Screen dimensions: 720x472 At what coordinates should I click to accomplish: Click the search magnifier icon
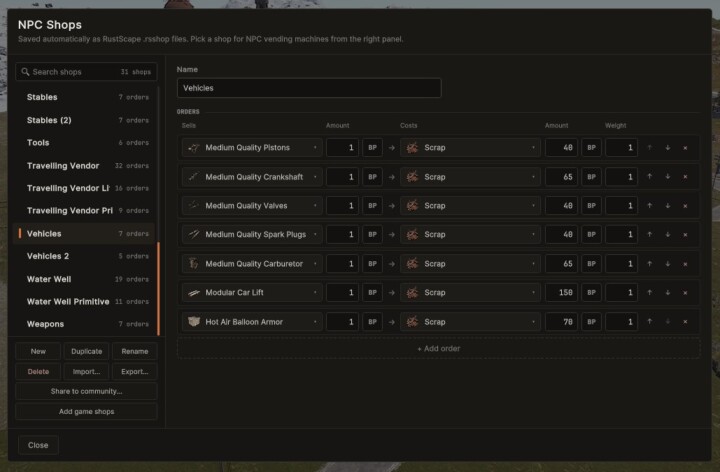point(25,72)
